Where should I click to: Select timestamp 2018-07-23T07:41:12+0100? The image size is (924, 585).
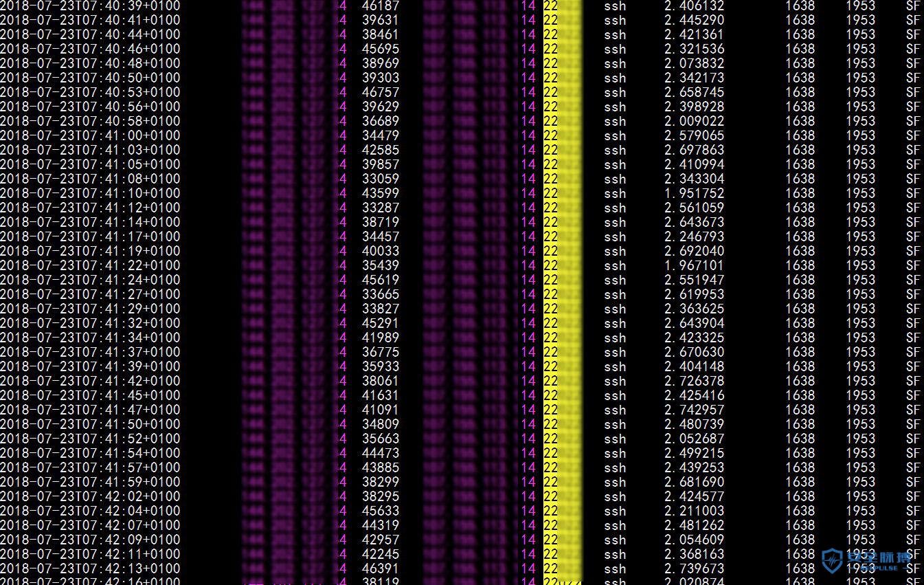pyautogui.click(x=90, y=208)
